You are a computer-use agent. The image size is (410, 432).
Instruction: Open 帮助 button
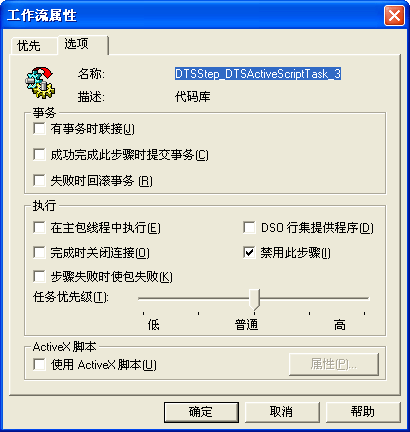tap(363, 412)
